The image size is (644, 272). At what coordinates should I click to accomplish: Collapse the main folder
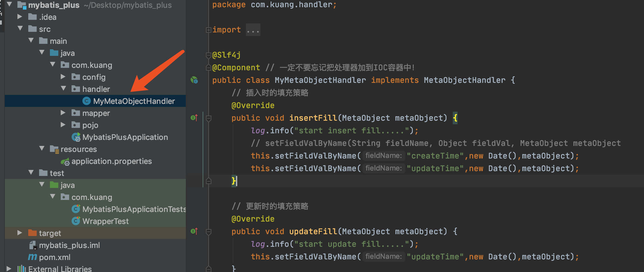pyautogui.click(x=31, y=41)
